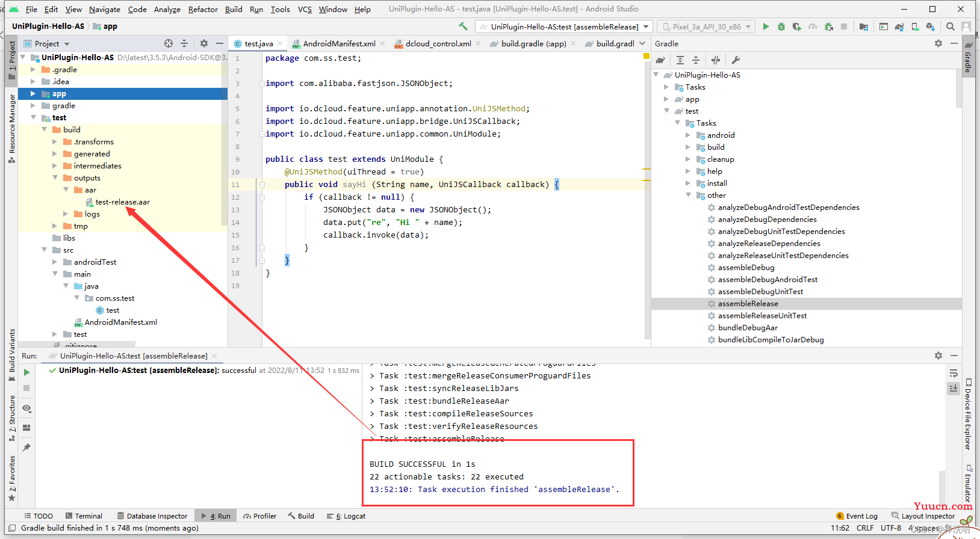Screen dimensions: 980x539
Task: Open the Analyze menu
Action: [x=167, y=9]
